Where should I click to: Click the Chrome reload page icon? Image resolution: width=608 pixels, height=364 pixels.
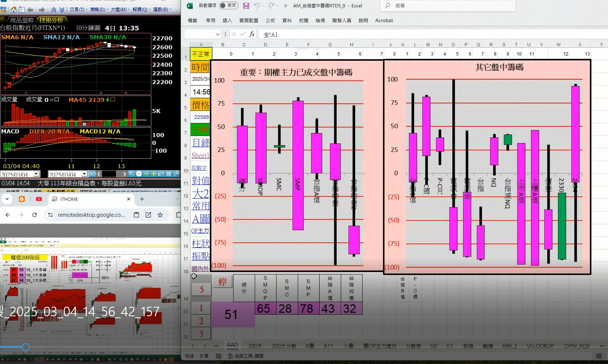[x=34, y=215]
